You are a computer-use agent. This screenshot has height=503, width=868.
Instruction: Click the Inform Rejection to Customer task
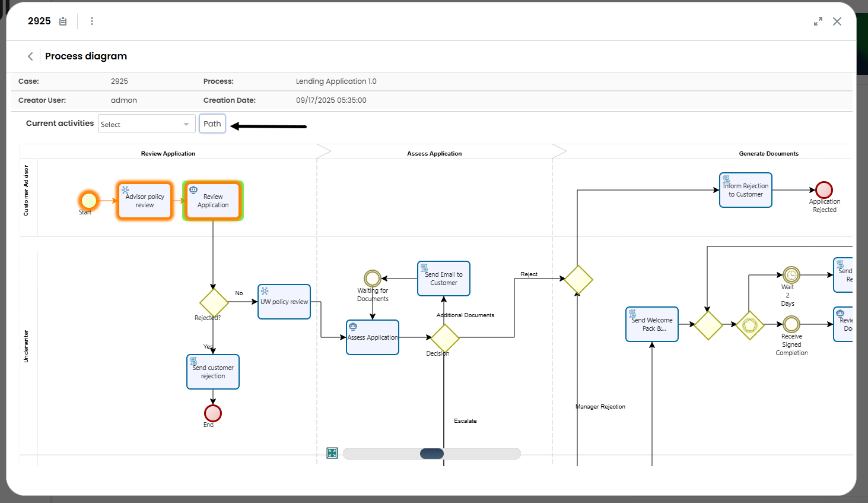(x=745, y=189)
